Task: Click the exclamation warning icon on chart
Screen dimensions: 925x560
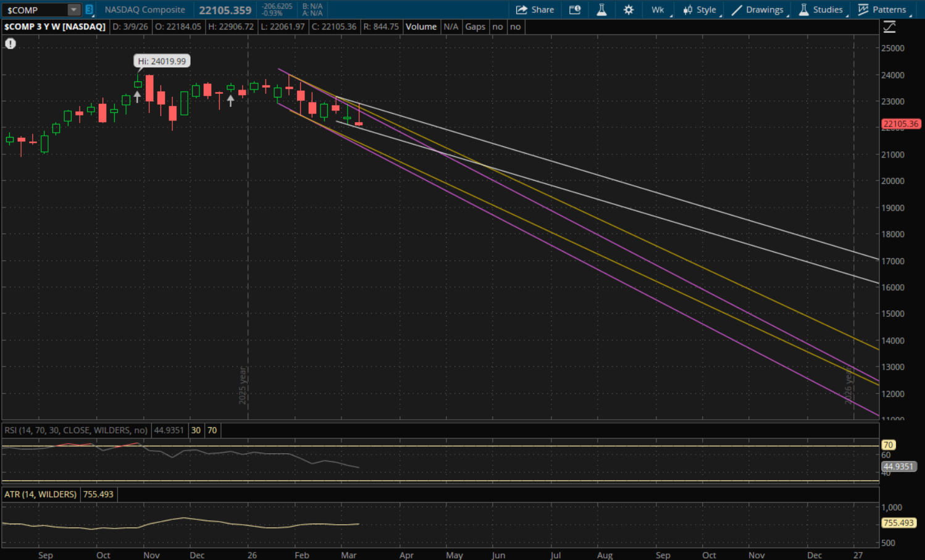Action: pos(10,44)
